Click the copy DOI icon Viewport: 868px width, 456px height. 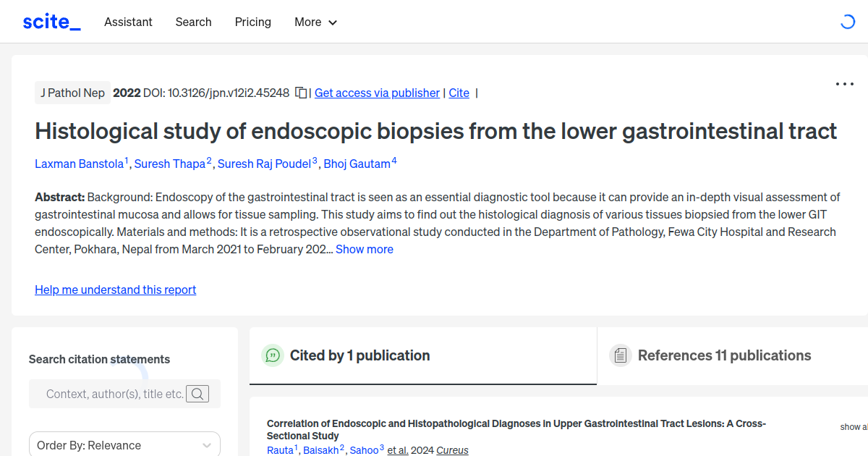click(300, 93)
